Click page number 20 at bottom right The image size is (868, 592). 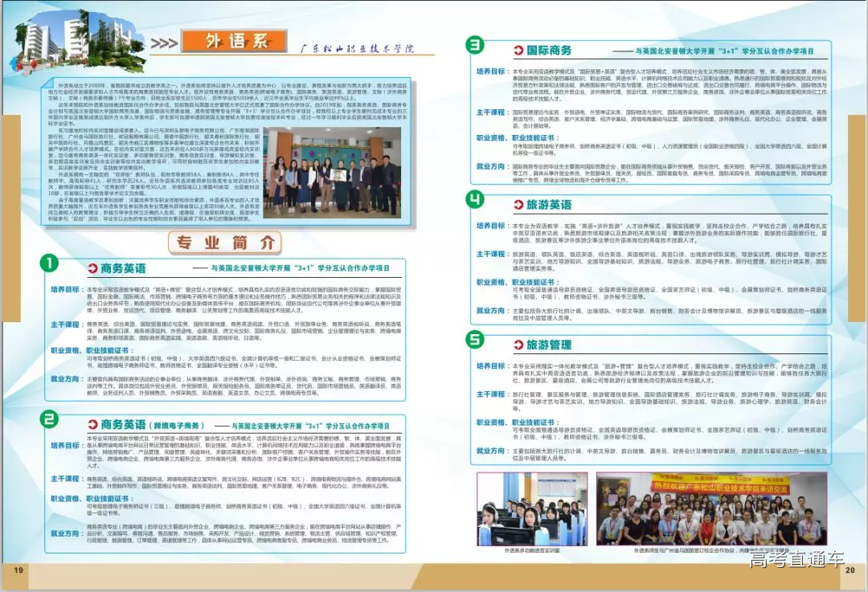point(850,570)
